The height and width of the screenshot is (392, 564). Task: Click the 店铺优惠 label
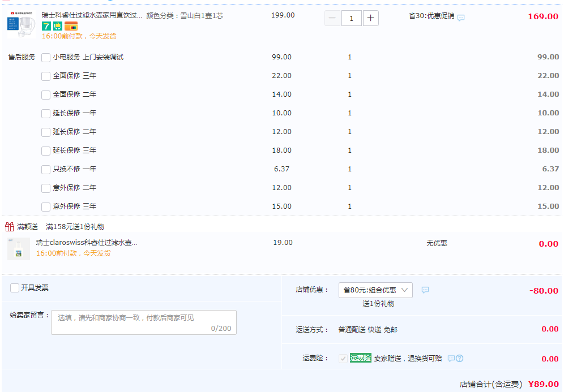click(x=312, y=290)
